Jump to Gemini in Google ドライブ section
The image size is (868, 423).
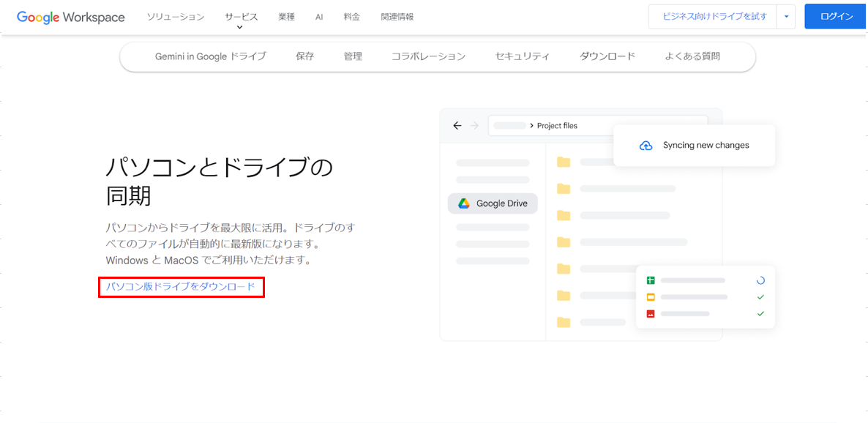point(210,56)
